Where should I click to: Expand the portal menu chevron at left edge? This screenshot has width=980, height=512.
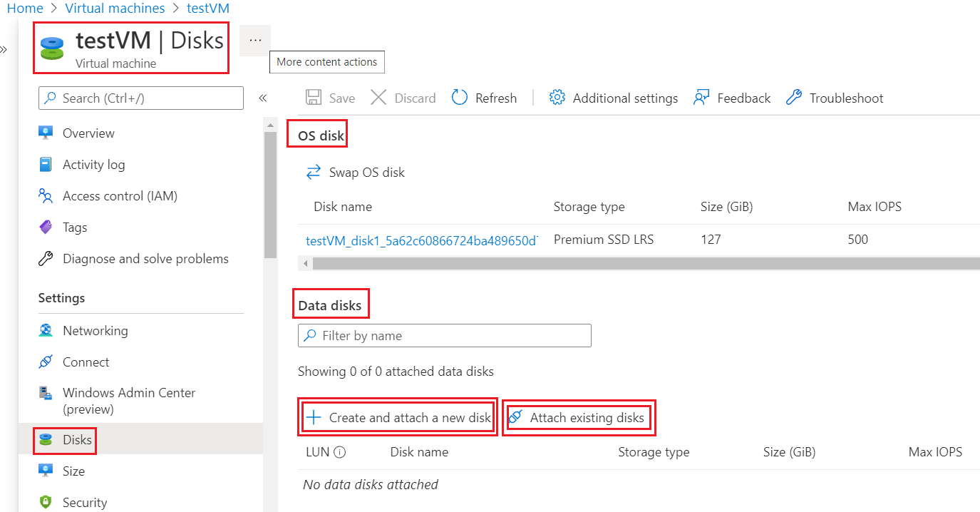tap(4, 49)
